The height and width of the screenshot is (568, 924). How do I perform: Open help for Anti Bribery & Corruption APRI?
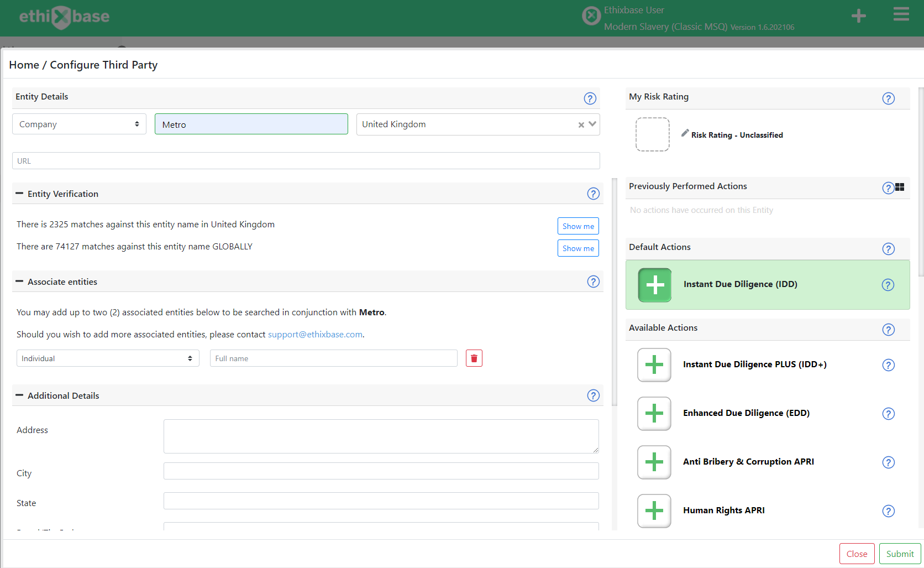888,462
